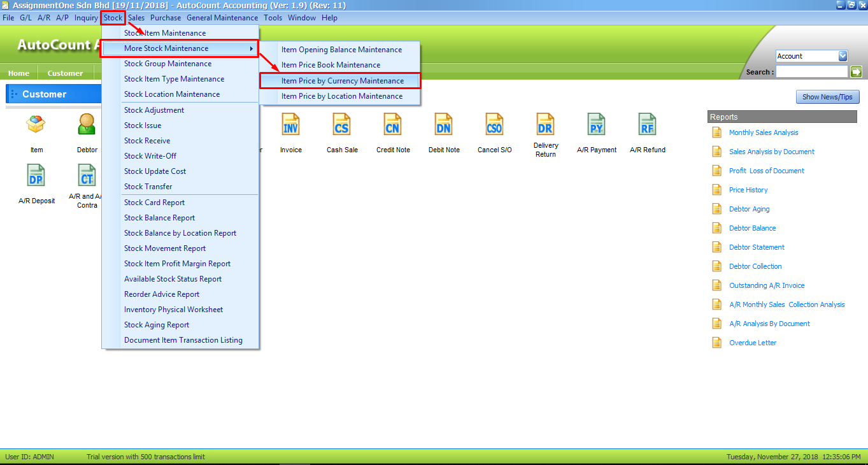
Task: Open the G/L menu
Action: [x=25, y=18]
